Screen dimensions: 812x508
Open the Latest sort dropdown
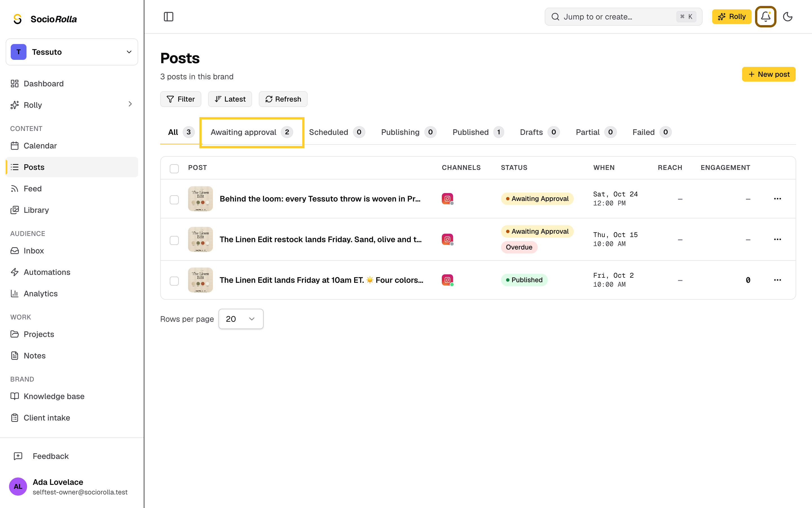pos(230,99)
